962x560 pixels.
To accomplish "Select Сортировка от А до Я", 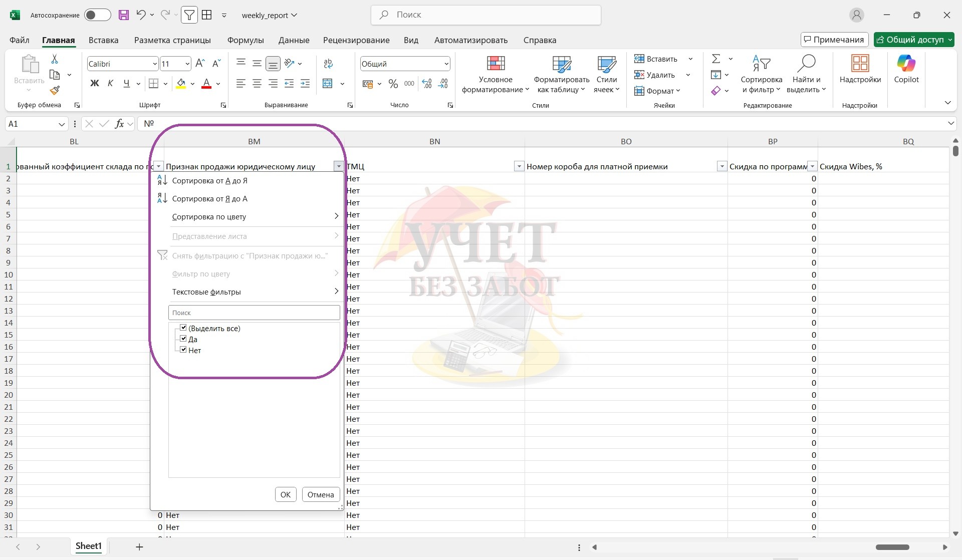I will click(x=209, y=181).
